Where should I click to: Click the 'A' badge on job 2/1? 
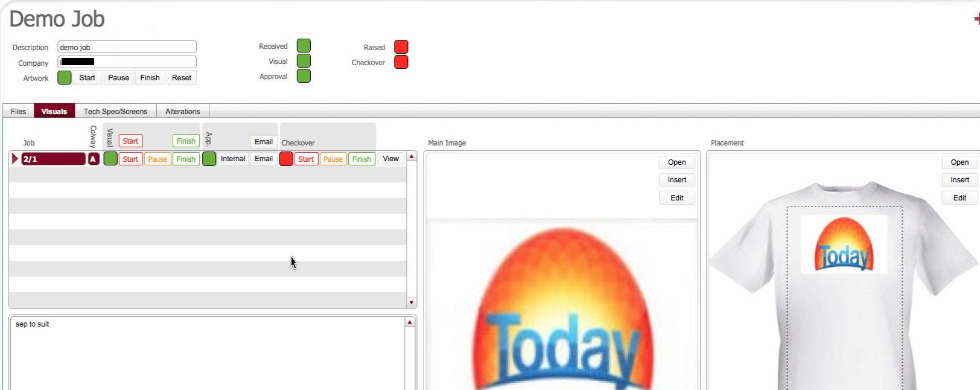(x=93, y=159)
